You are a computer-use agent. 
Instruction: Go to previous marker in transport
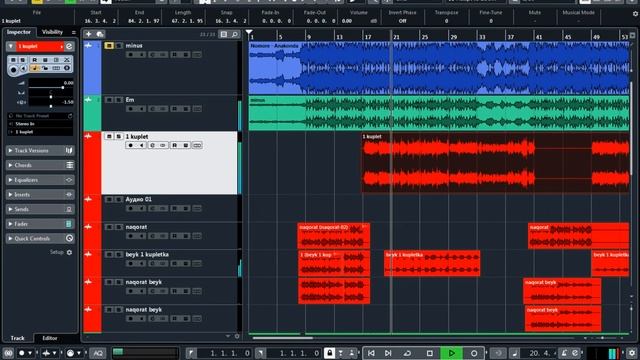tap(371, 353)
